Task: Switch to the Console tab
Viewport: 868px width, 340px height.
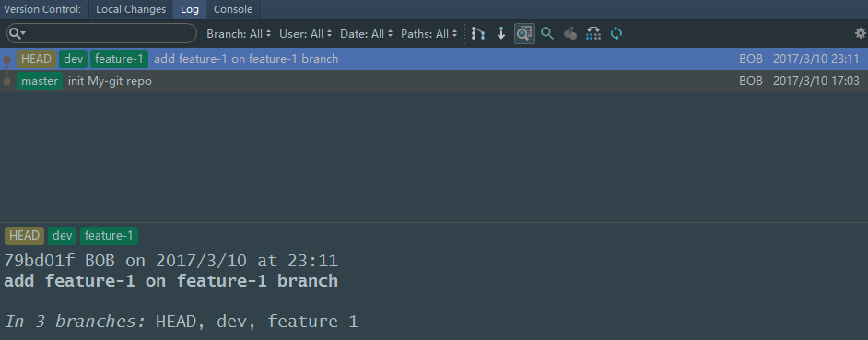Action: (233, 9)
